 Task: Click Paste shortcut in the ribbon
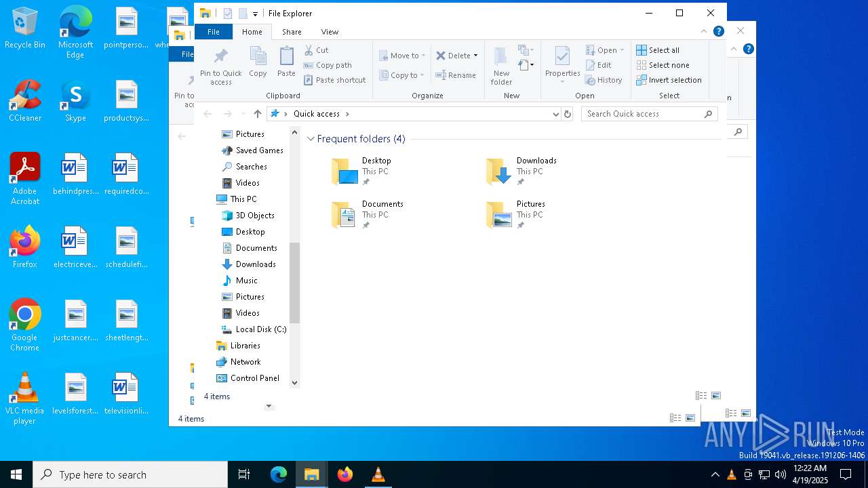pyautogui.click(x=335, y=80)
